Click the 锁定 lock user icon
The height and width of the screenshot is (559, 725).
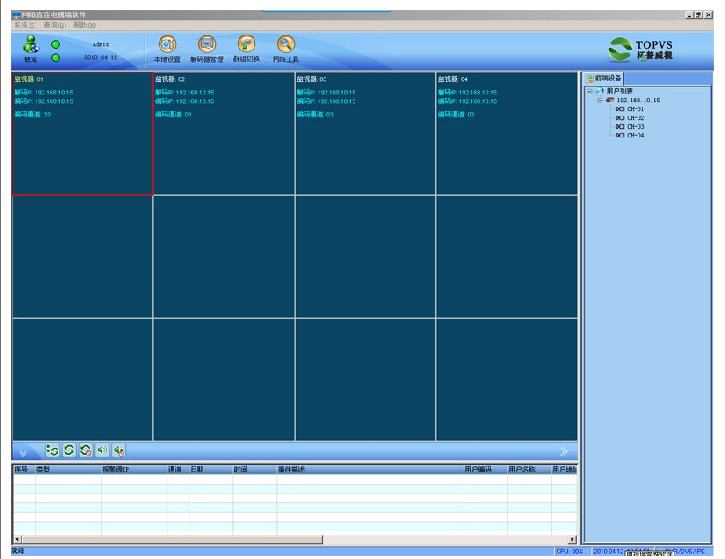click(30, 44)
